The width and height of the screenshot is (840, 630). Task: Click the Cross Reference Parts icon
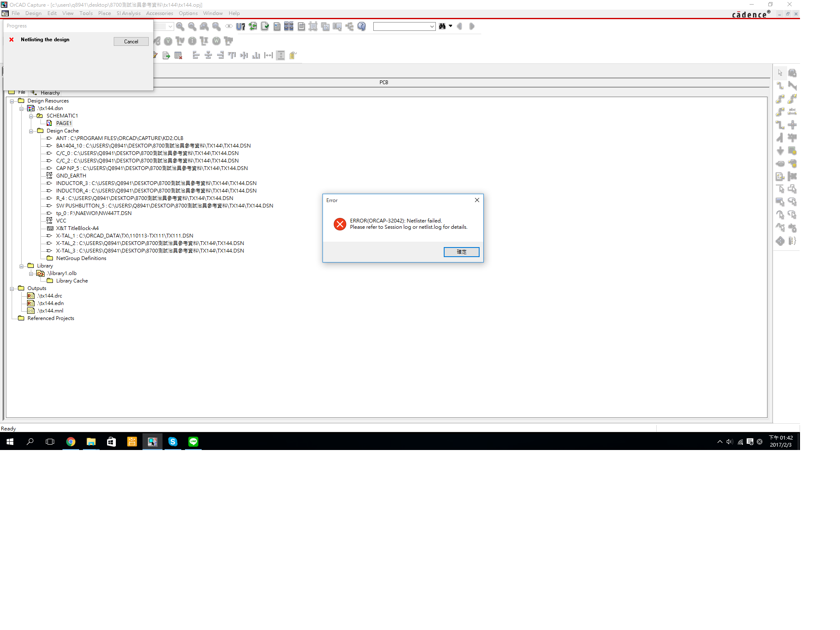(289, 26)
